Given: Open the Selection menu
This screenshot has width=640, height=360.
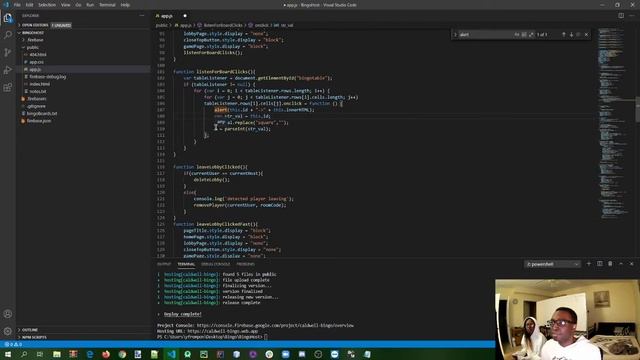Looking at the screenshot, I should (47, 5).
